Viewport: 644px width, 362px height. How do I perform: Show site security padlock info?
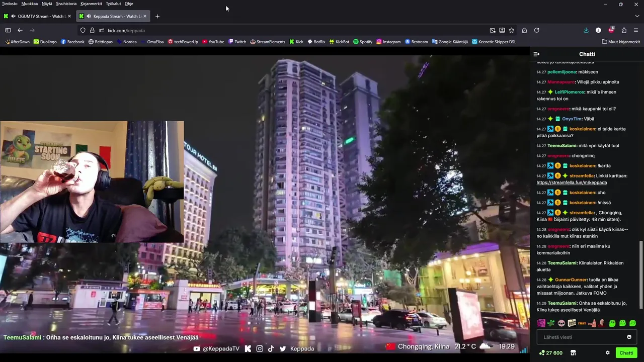(x=92, y=30)
